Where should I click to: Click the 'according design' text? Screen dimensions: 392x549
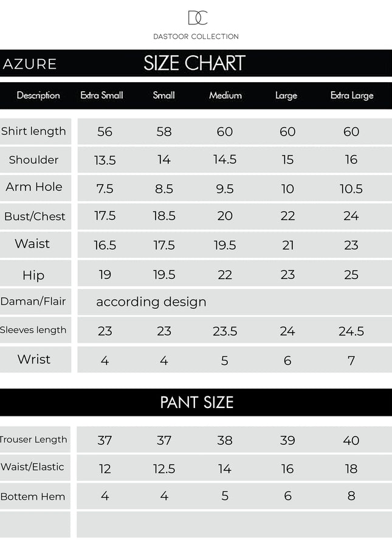[x=151, y=302]
